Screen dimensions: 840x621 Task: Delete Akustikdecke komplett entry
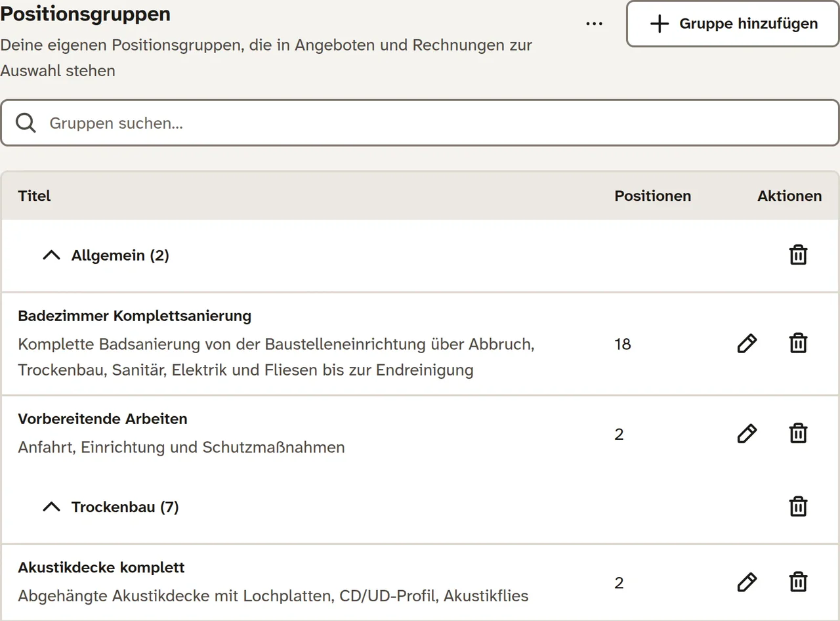798,582
